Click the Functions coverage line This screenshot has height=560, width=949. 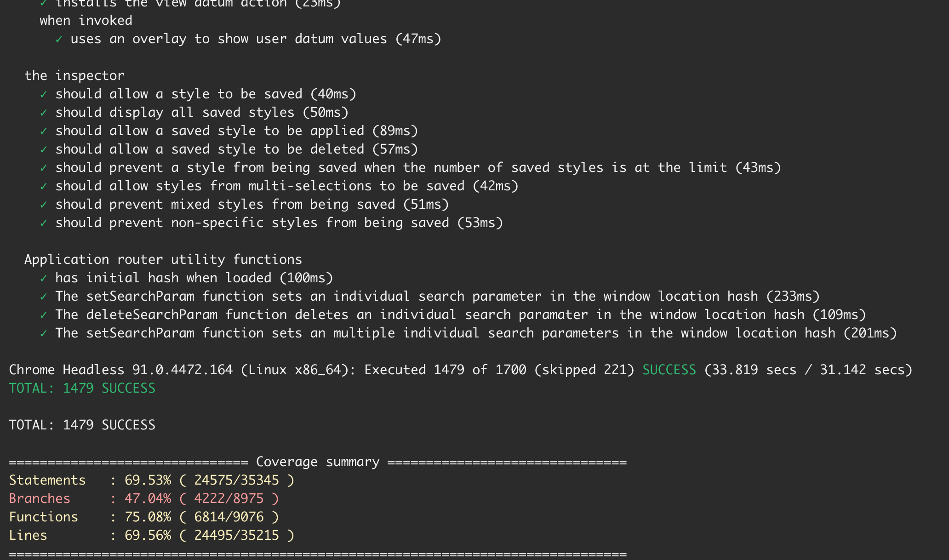(x=147, y=517)
